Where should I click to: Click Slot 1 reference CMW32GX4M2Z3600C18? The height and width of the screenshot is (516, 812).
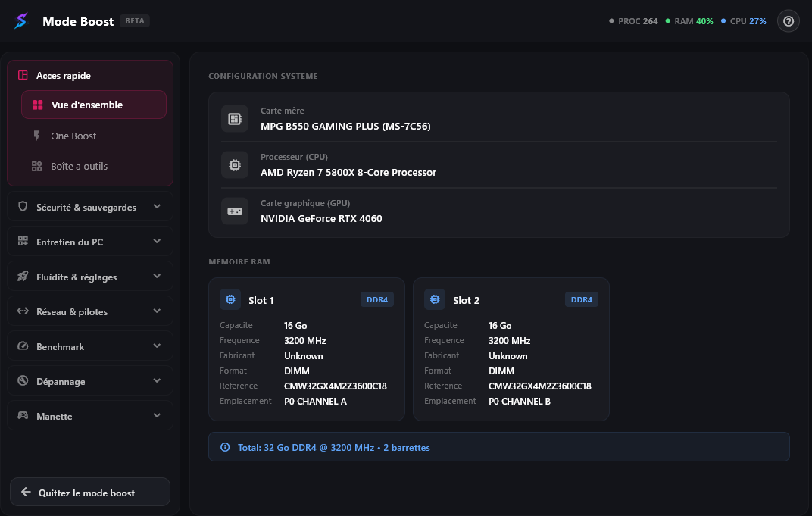335,386
